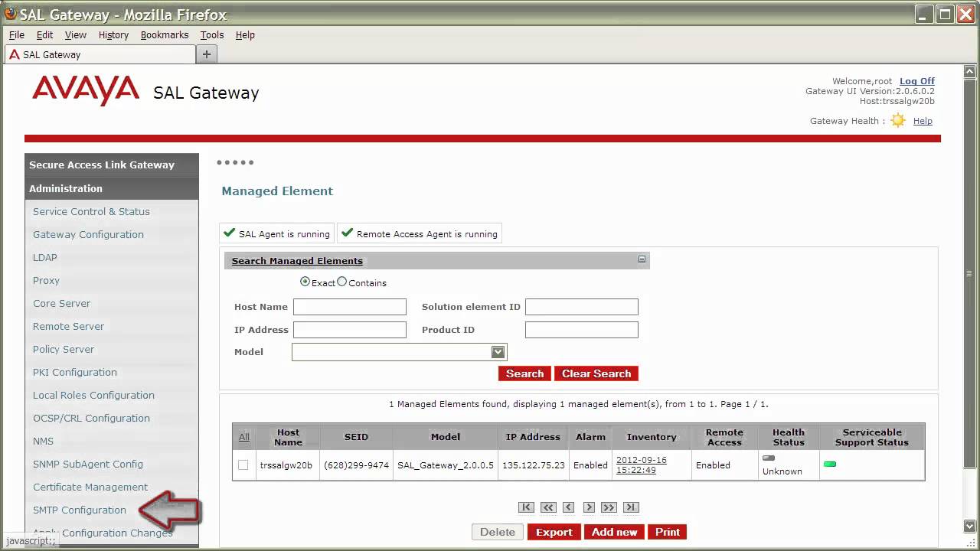Screen dimensions: 980x551
Task: Open the Bookmarks menu
Action: coord(165,34)
